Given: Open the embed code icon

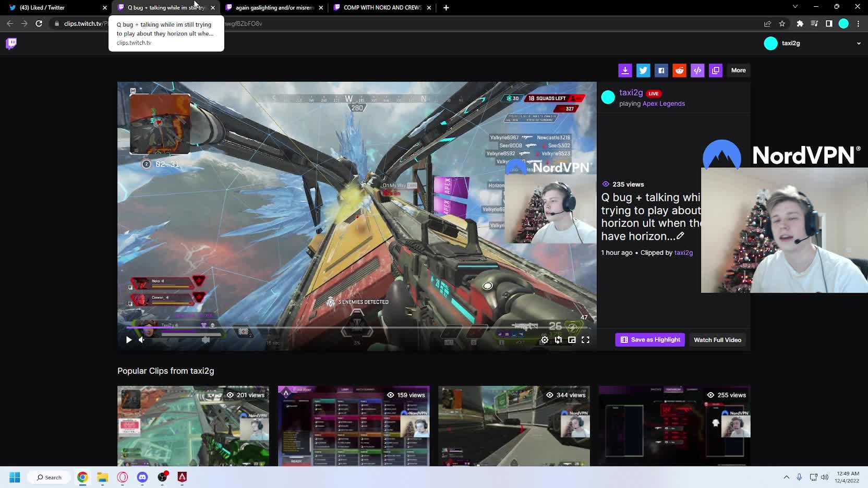Looking at the screenshot, I should click(697, 70).
